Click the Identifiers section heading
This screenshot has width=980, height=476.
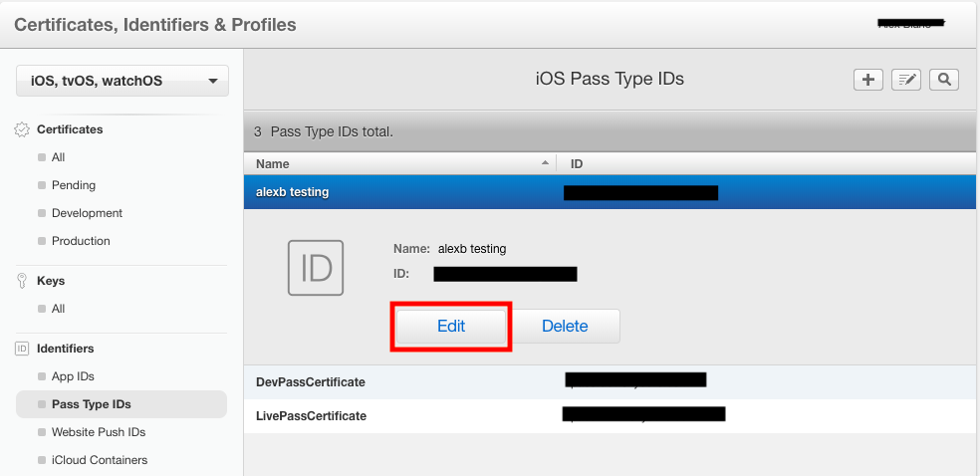[66, 349]
